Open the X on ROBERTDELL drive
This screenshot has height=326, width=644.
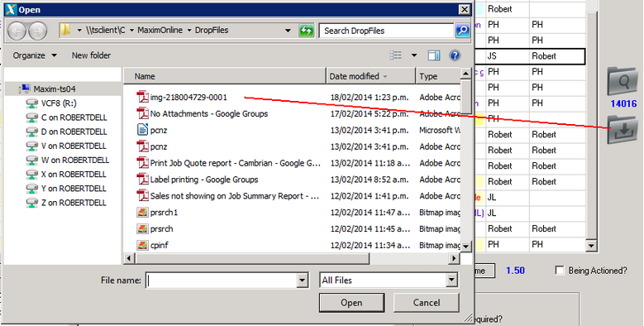coord(66,175)
